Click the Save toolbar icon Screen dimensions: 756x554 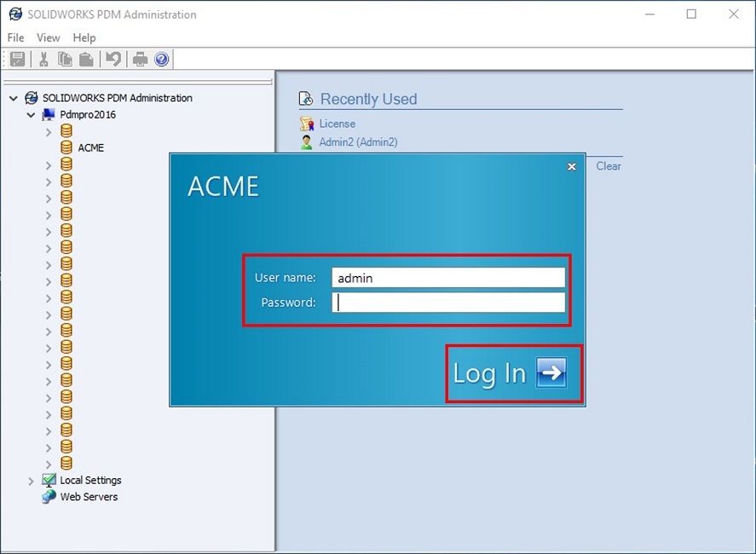tap(18, 59)
